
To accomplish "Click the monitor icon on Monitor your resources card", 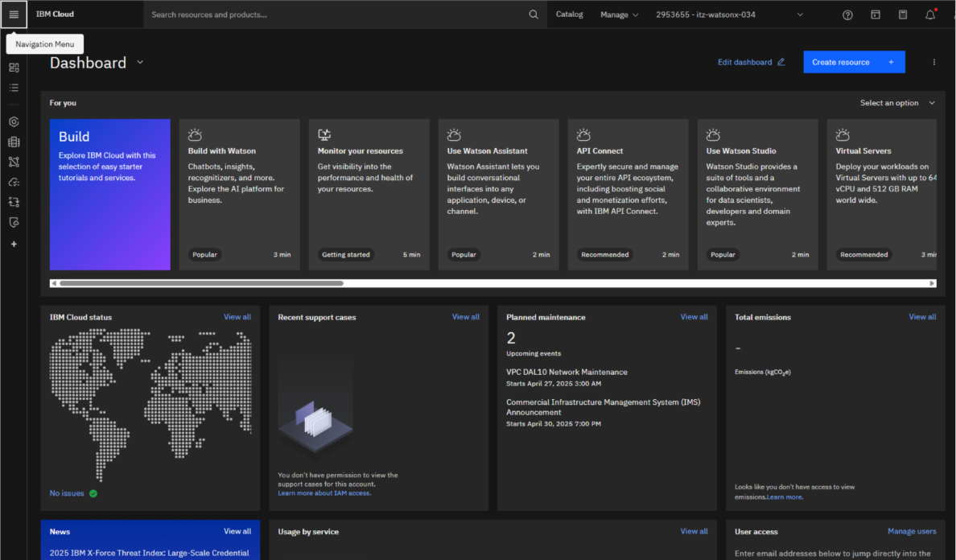I will click(x=324, y=134).
